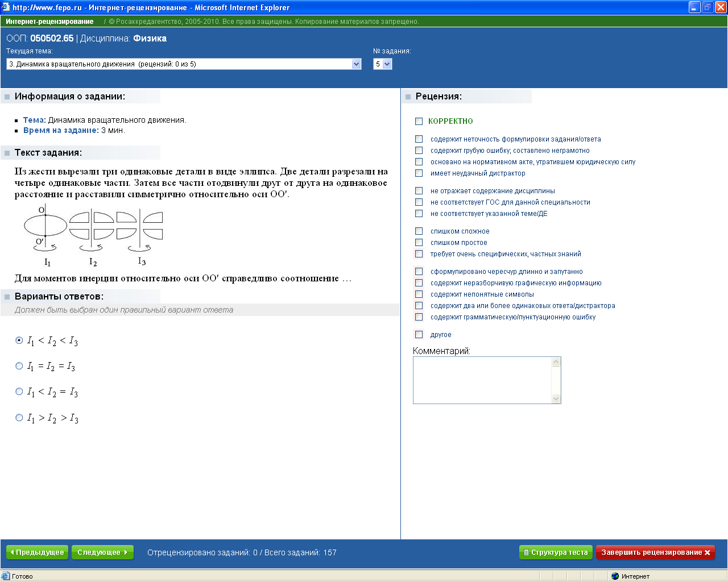Select answer I1 < I2 = I3
The width and height of the screenshot is (728, 582).
(19, 392)
